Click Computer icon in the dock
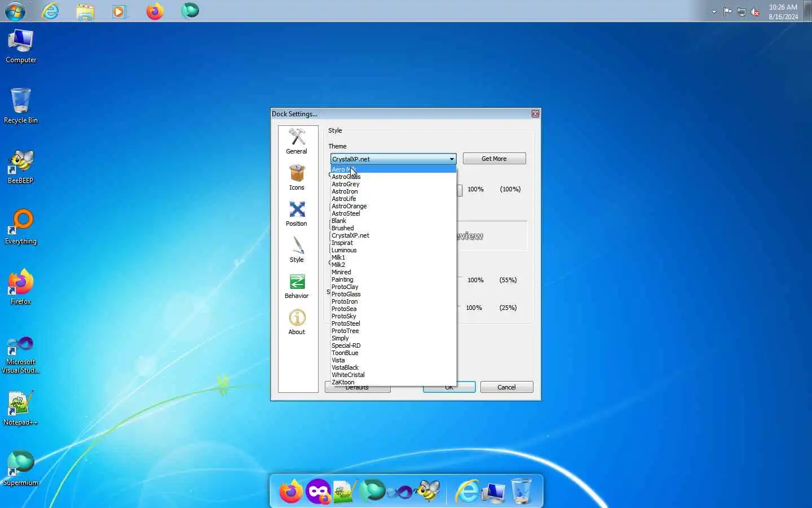Screen dimensions: 812x508 point(494,492)
